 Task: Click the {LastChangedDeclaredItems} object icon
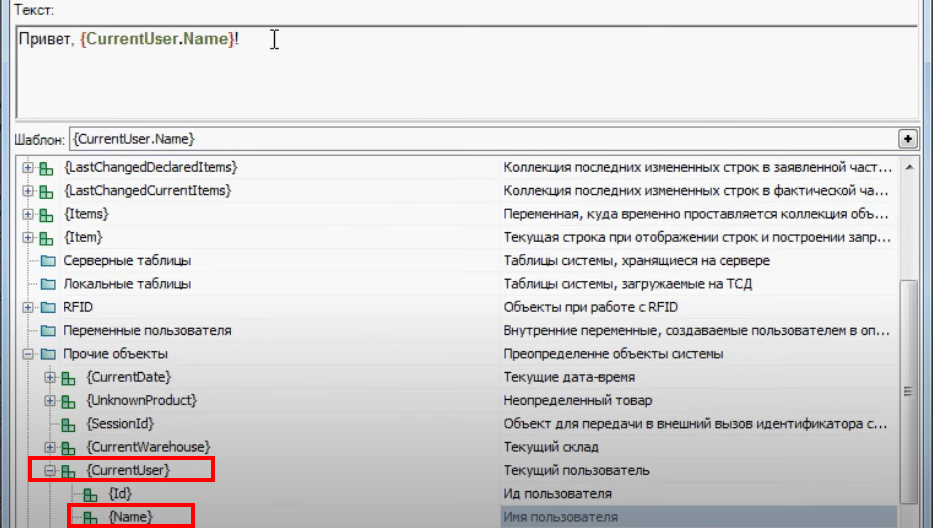pos(46,168)
